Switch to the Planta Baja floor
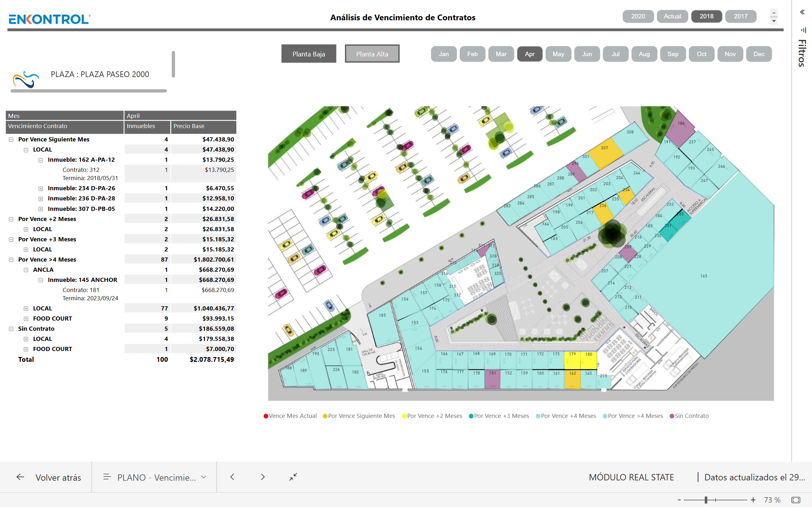 tap(309, 54)
